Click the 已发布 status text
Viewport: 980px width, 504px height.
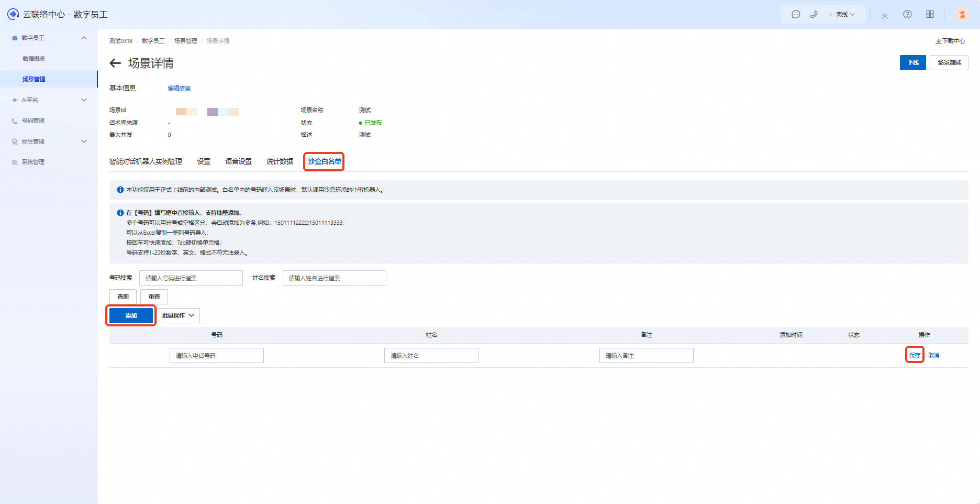[x=373, y=123]
